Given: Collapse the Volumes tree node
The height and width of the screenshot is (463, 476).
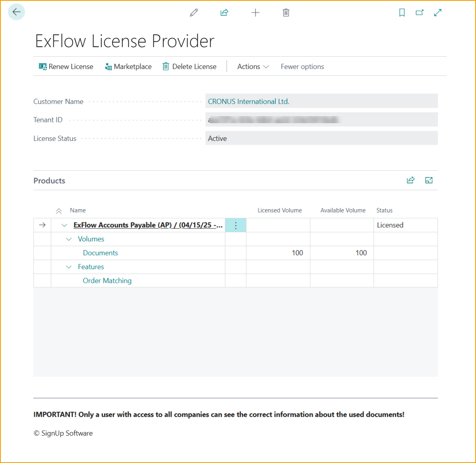Looking at the screenshot, I should [69, 239].
